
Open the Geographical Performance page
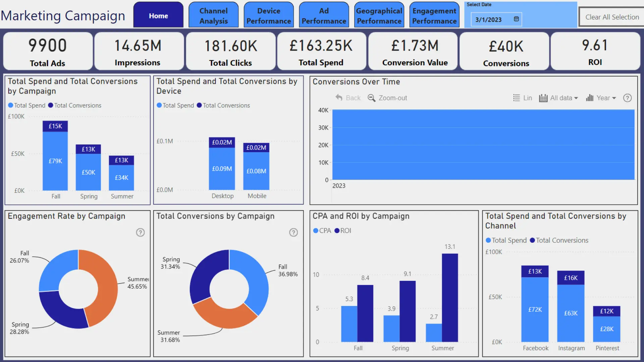(379, 15)
